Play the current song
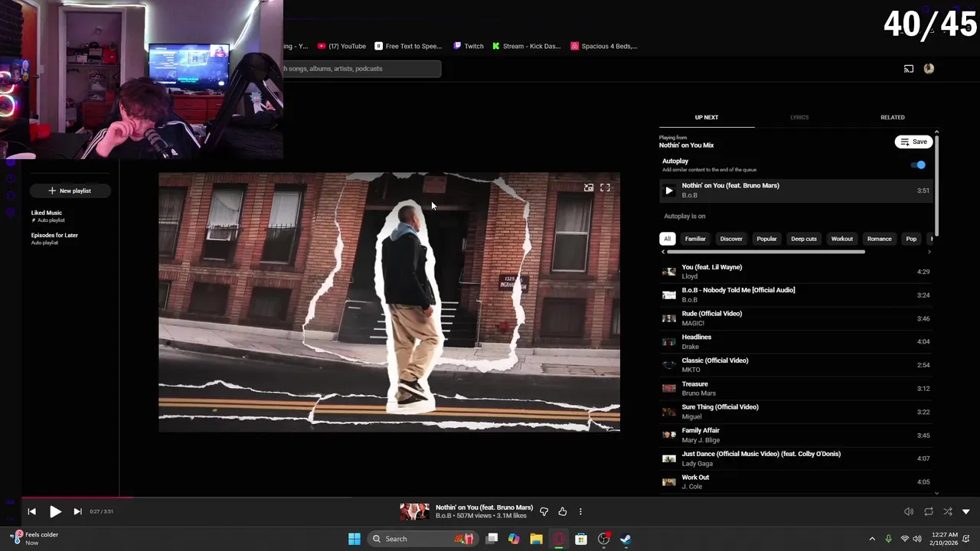The width and height of the screenshot is (980, 551). (x=55, y=511)
